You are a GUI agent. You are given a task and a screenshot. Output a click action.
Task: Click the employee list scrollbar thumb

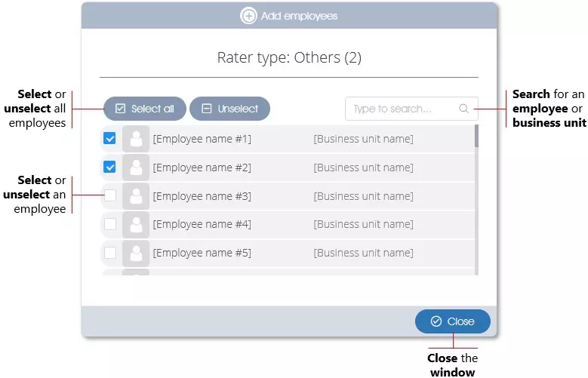tap(476, 136)
